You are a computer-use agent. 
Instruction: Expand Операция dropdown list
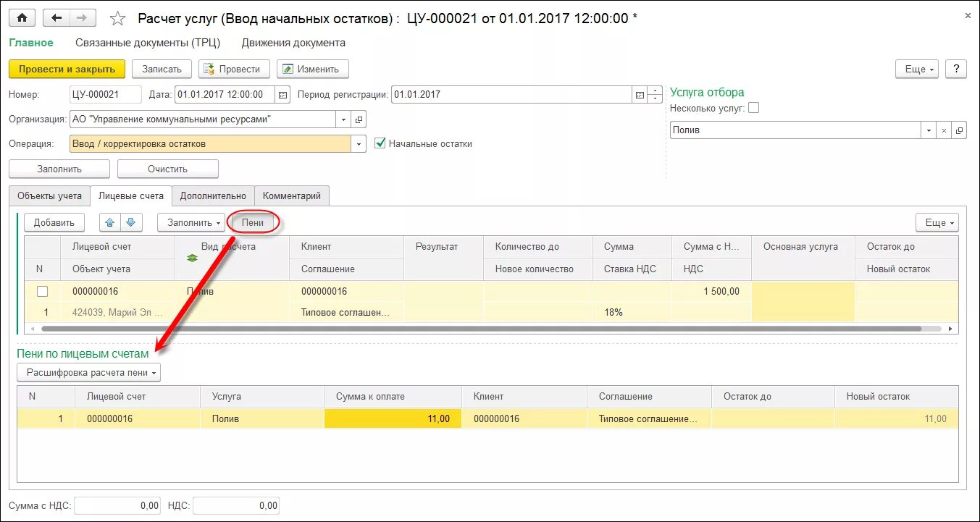(x=359, y=143)
